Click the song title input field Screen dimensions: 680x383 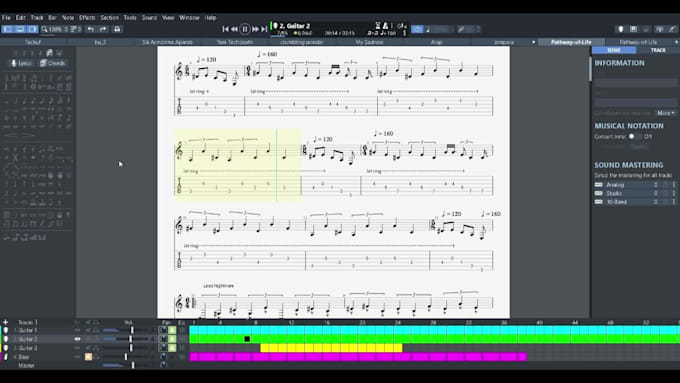tap(635, 82)
